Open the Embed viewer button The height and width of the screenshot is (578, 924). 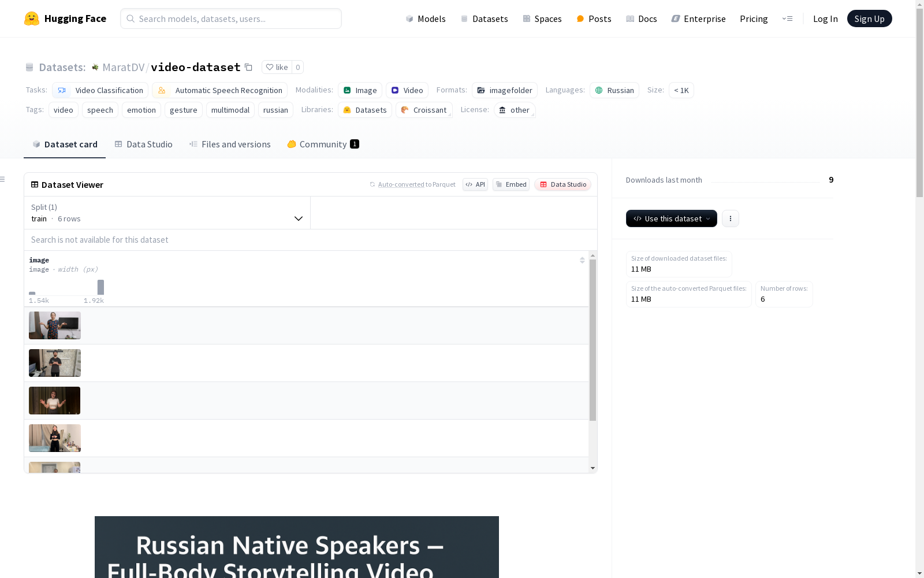coord(511,184)
